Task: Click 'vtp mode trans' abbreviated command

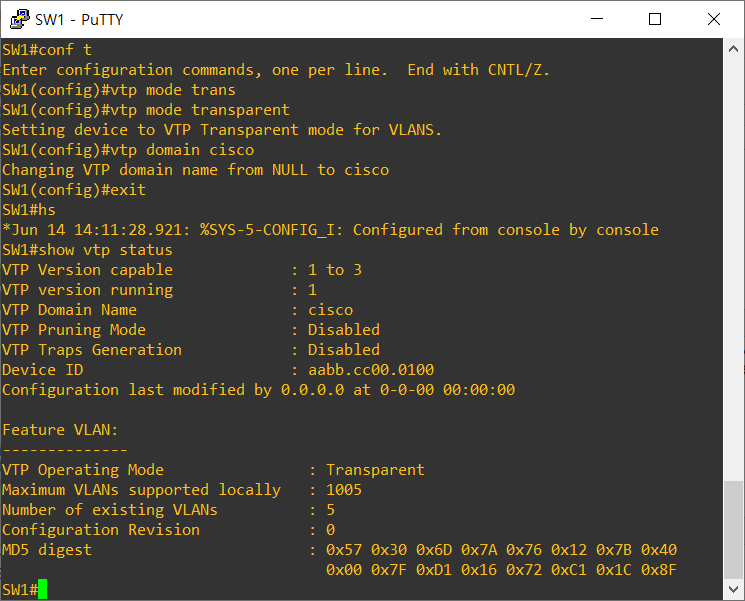Action: [173, 90]
